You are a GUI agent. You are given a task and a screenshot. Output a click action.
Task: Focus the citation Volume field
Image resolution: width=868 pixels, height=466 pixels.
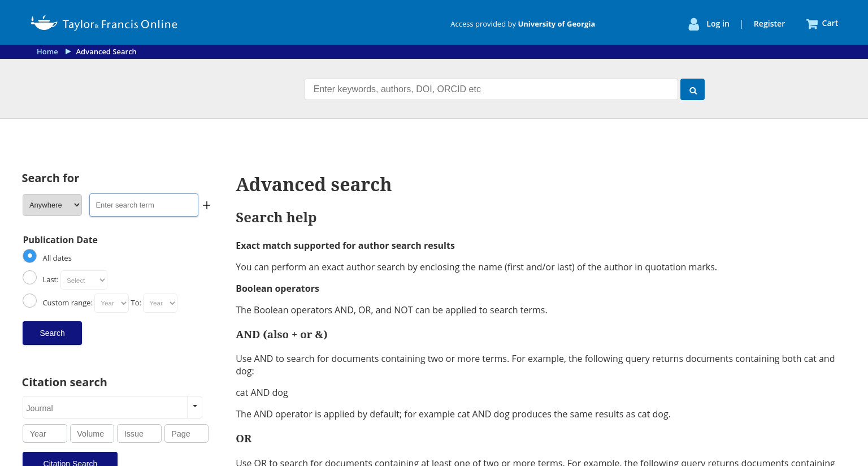tap(92, 433)
